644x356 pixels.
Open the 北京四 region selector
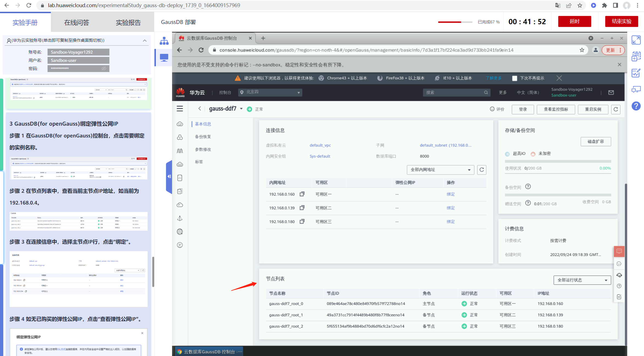click(270, 92)
